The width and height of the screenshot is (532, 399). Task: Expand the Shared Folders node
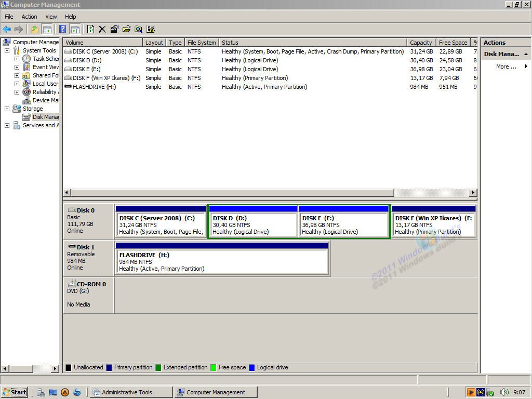[x=17, y=76]
